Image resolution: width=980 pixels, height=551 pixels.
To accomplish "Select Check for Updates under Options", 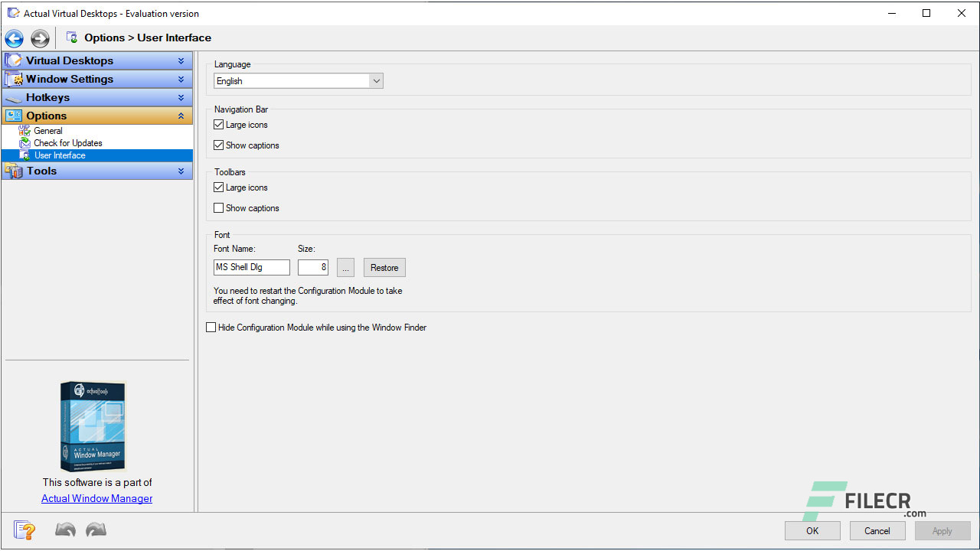I will (x=68, y=143).
